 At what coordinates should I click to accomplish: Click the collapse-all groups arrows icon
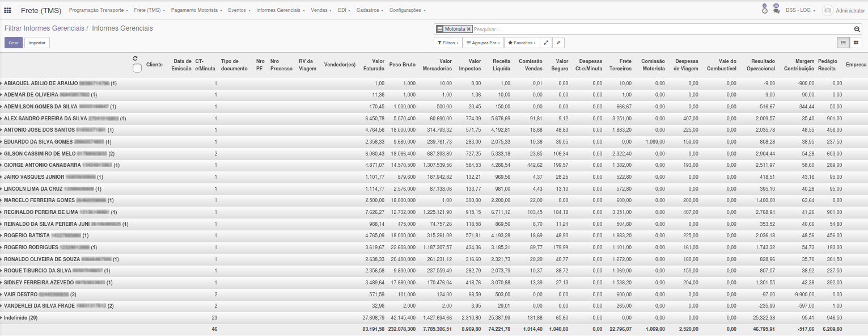coord(558,43)
